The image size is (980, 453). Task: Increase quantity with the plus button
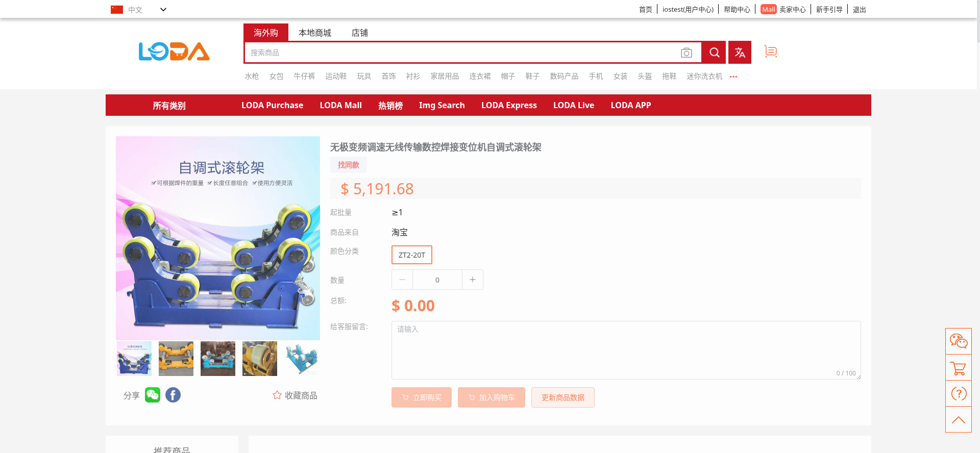tap(473, 280)
